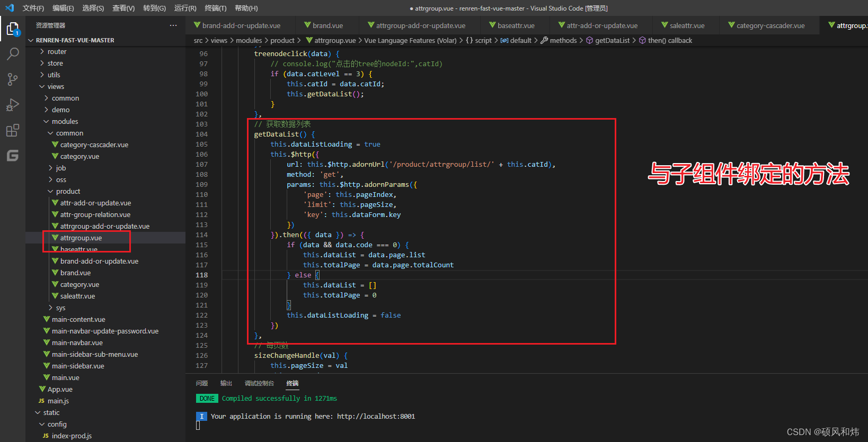The image size is (868, 442).
Task: Click the modules breadcrumb segment
Action: tap(249, 40)
